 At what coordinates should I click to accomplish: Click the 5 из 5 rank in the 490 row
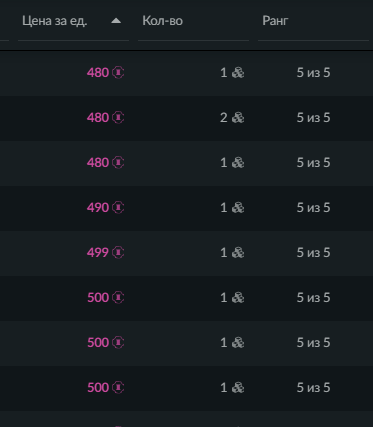click(x=313, y=207)
